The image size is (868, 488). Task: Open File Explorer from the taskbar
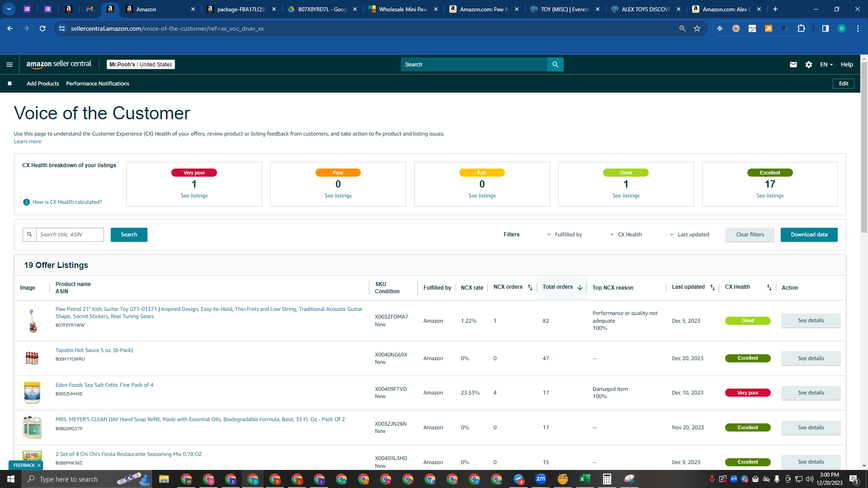click(x=164, y=479)
